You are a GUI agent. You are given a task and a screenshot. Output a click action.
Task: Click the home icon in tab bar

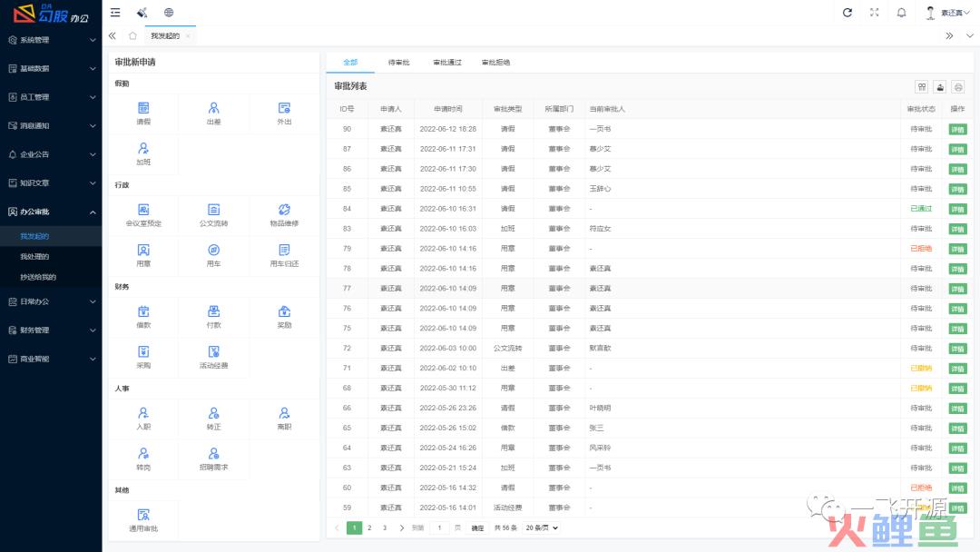[x=132, y=35]
